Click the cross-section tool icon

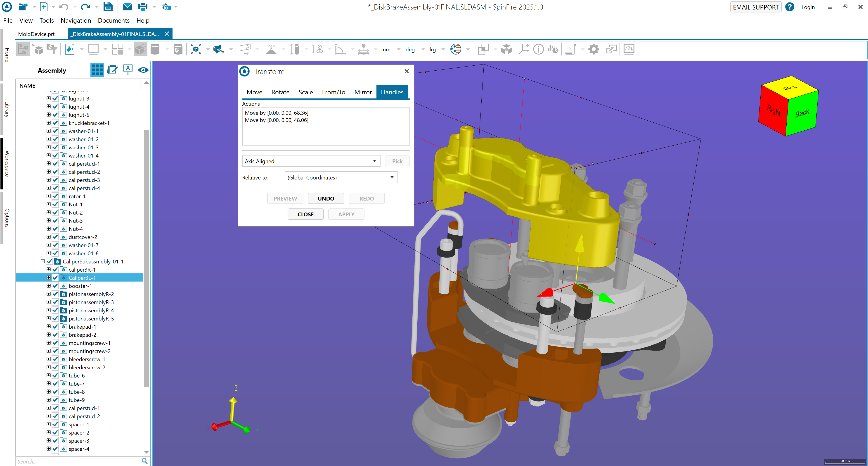[x=219, y=49]
